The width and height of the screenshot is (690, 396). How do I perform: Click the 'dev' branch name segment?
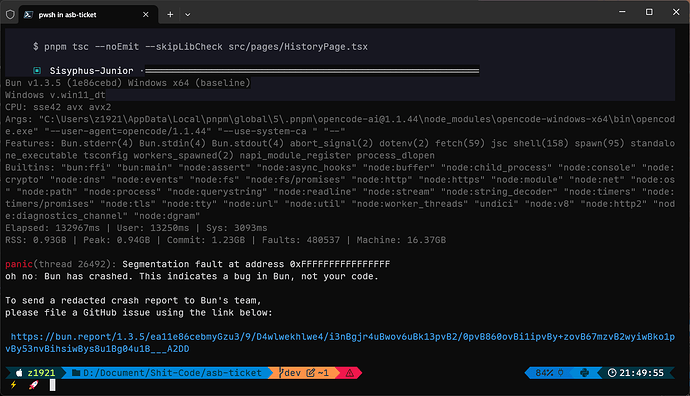point(293,373)
